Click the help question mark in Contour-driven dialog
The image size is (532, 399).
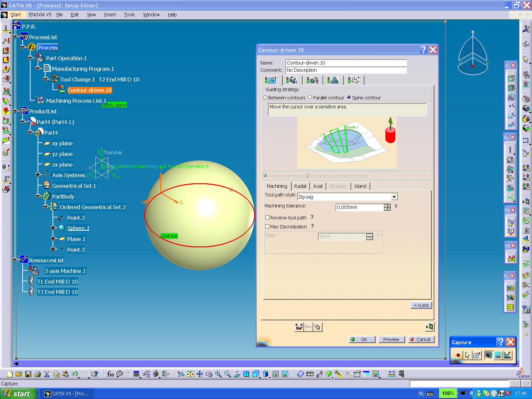[423, 50]
